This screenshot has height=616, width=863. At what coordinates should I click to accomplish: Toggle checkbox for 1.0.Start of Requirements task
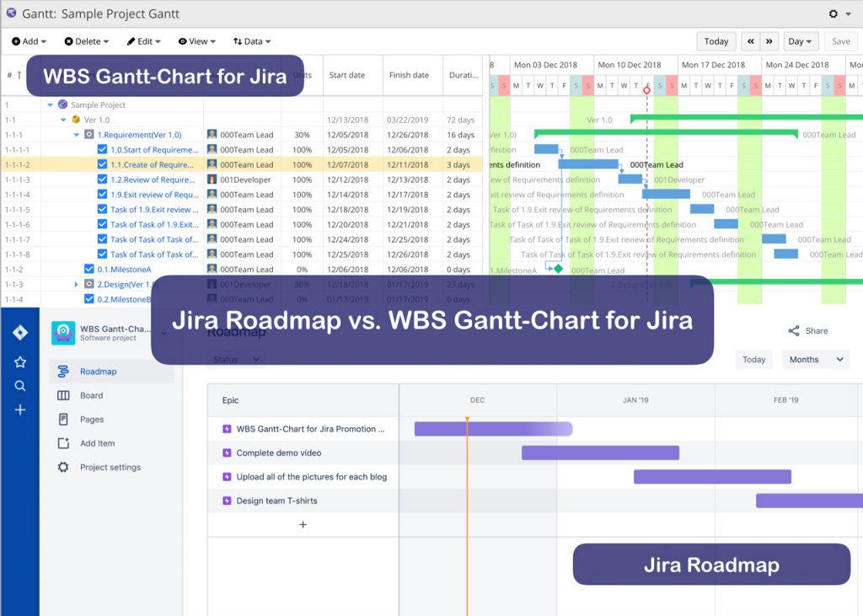click(x=103, y=150)
